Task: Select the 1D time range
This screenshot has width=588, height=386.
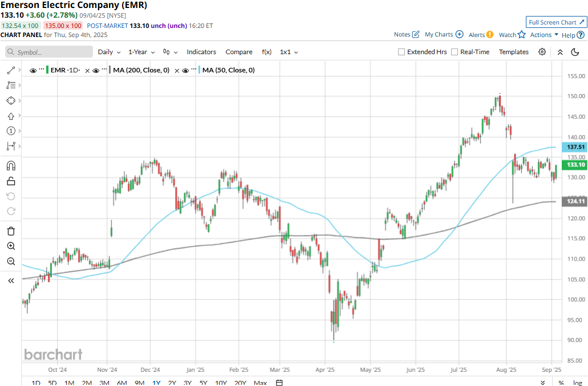Action: 36,383
